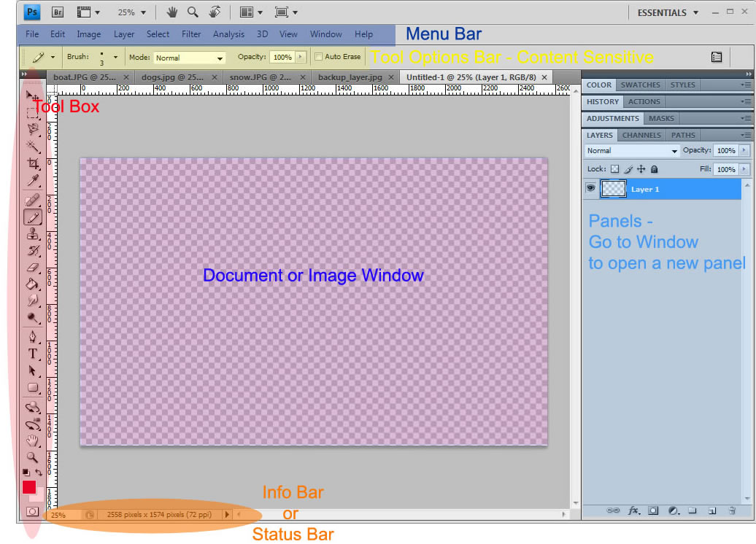
Task: Click the Add layer style fx icon
Action: pyautogui.click(x=633, y=510)
